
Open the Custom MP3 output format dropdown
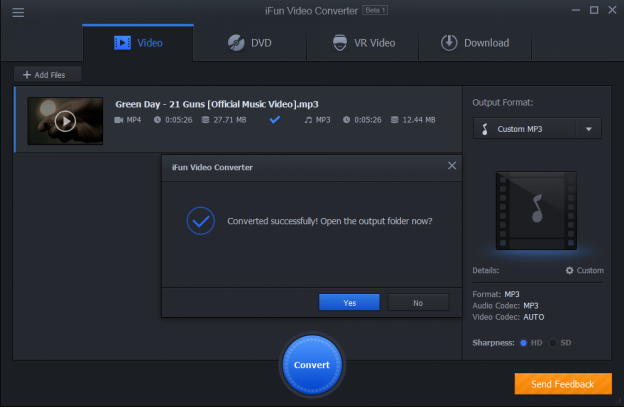point(537,129)
